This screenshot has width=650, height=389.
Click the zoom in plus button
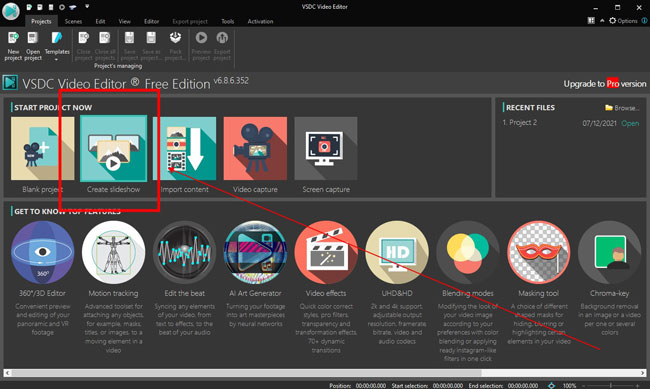[x=638, y=386]
